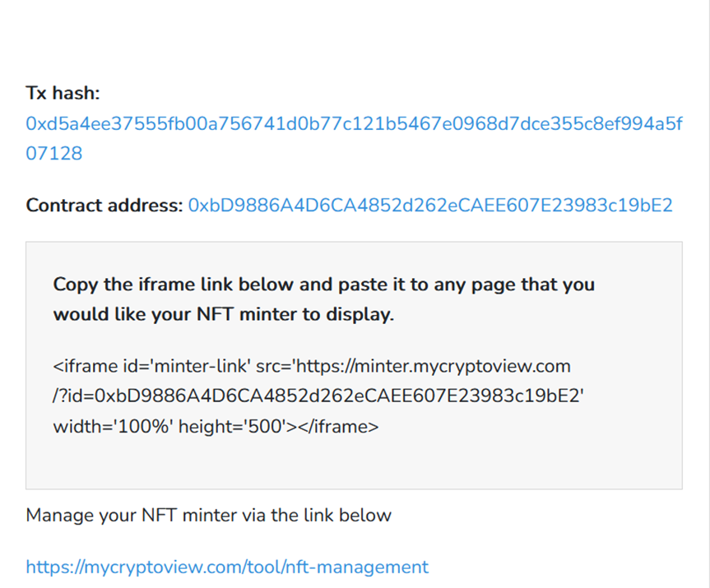Click the 'Tx hash:' label

(63, 93)
